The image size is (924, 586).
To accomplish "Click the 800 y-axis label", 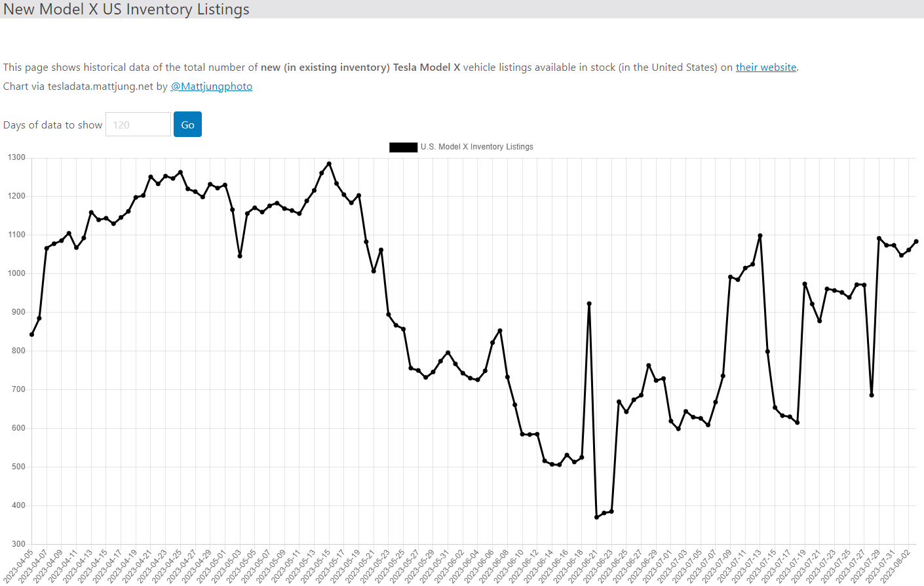I will (19, 351).
